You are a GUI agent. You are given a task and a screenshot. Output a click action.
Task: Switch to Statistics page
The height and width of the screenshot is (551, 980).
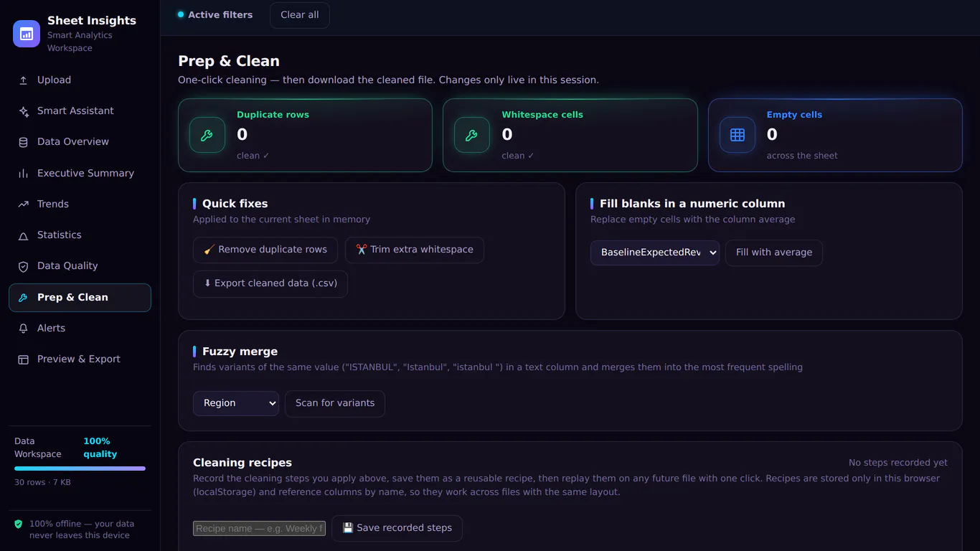pos(80,235)
